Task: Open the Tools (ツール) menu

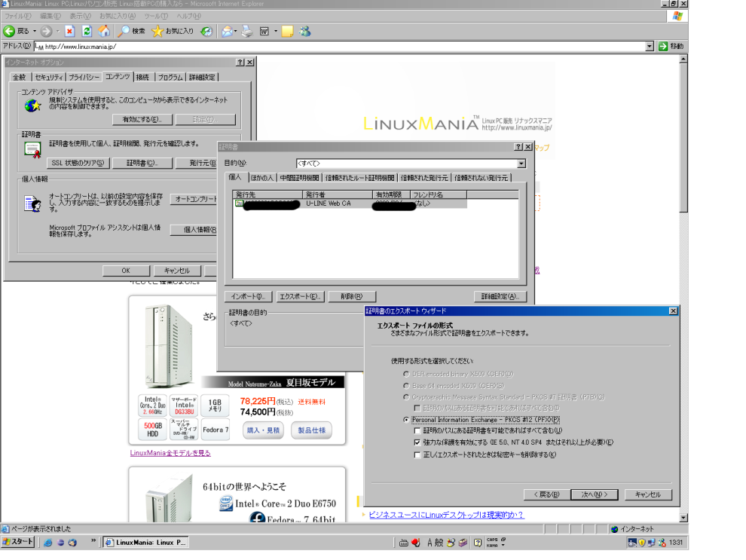Action: coord(155,16)
